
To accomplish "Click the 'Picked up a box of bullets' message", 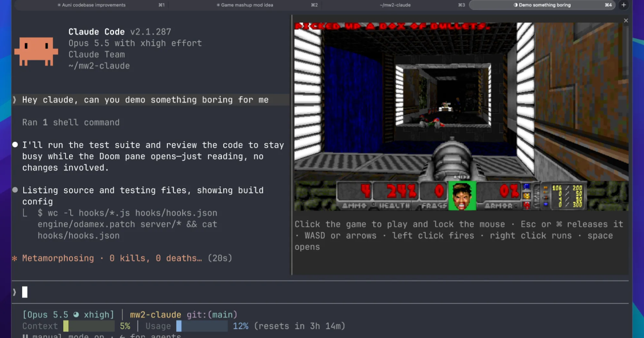I will pos(393,26).
